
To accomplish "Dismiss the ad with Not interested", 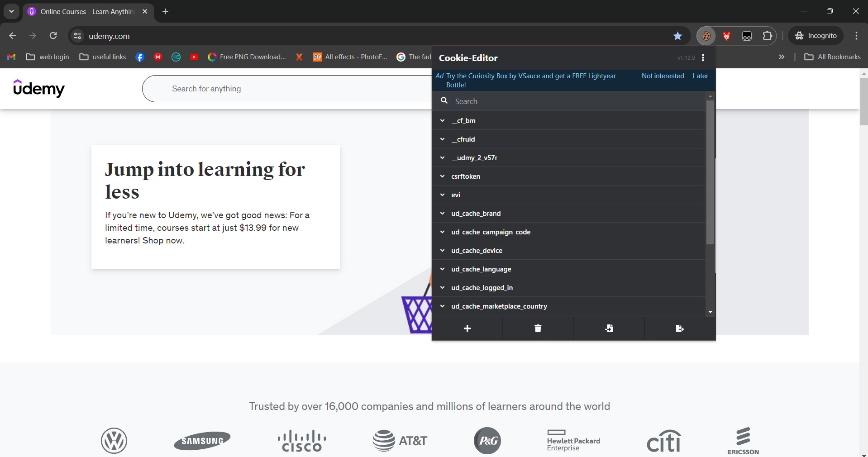I will (x=663, y=76).
